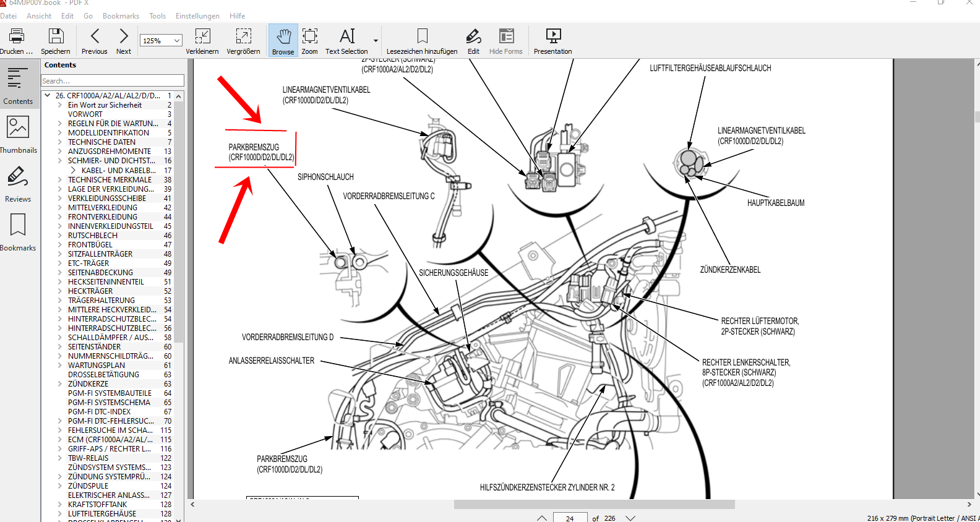Open the WARTUNGSPLAN contents entry
The image size is (980, 522).
pos(97,366)
